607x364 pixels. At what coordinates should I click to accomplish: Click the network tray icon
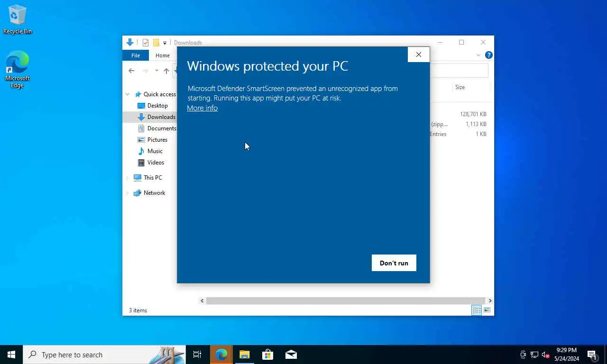534,355
